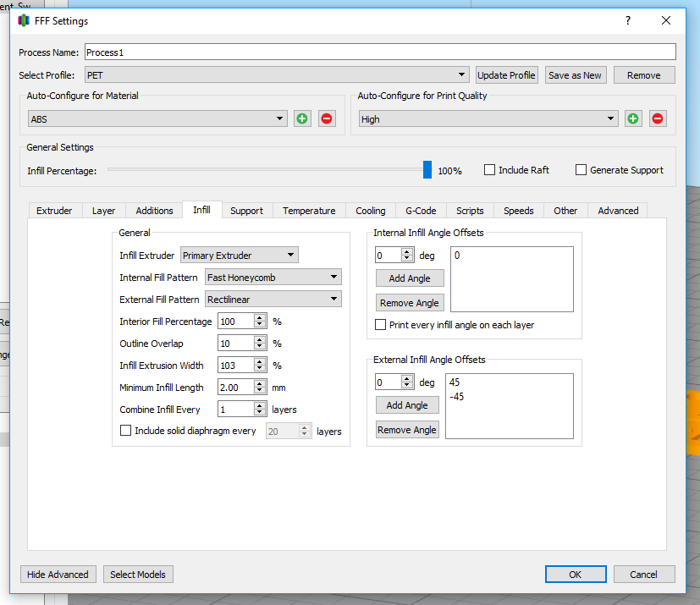Screen dimensions: 700x605
Task: Click the Save as New button
Action: 575,75
